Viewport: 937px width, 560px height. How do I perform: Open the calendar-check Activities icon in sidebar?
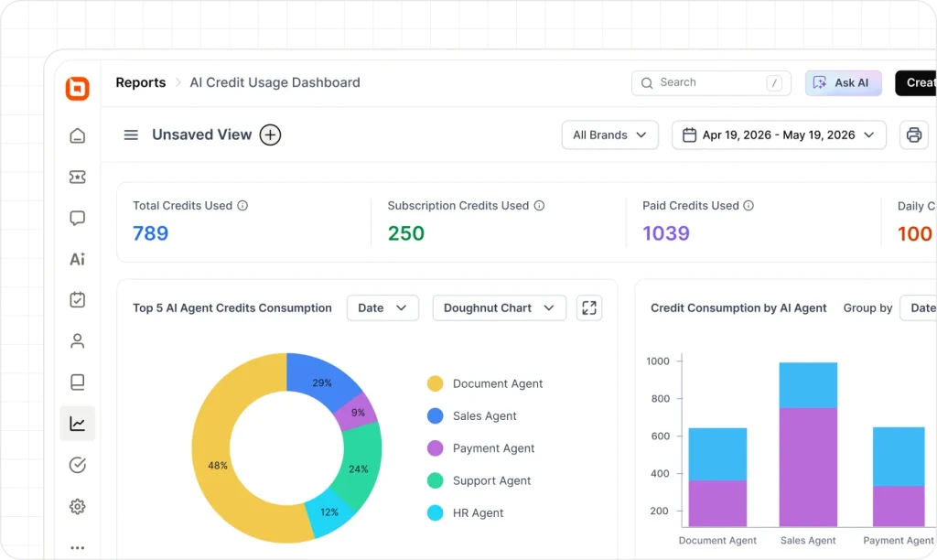[78, 299]
